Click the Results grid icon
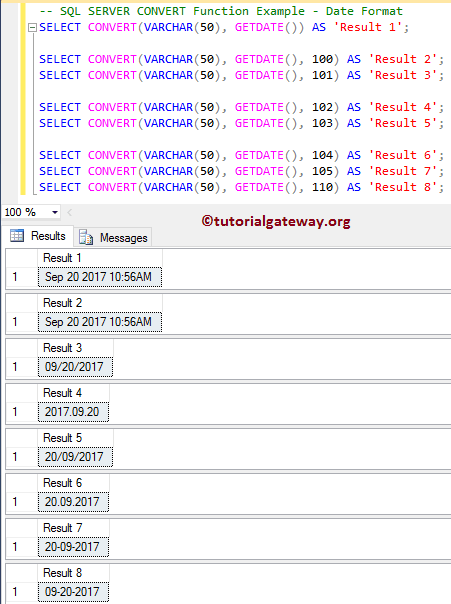The height and width of the screenshot is (604, 451). click(x=17, y=235)
